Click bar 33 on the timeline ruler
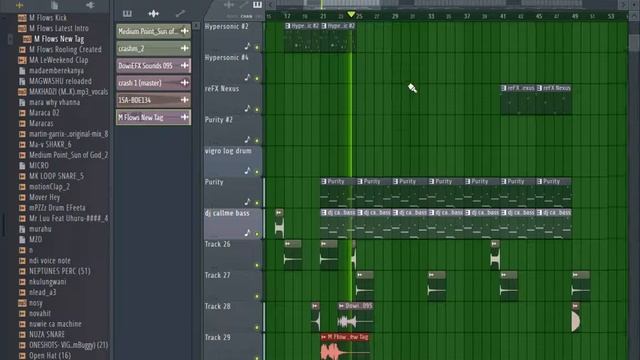The image size is (640, 360). pyautogui.click(x=431, y=16)
